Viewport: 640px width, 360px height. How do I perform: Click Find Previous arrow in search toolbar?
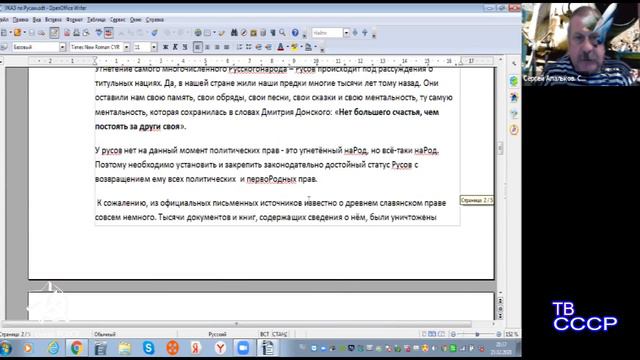point(365,33)
